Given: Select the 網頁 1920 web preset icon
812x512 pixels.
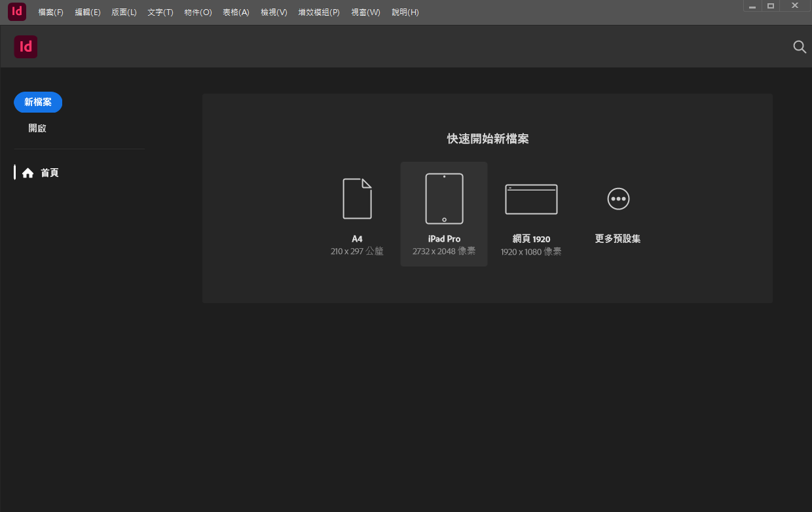Looking at the screenshot, I should coord(531,199).
